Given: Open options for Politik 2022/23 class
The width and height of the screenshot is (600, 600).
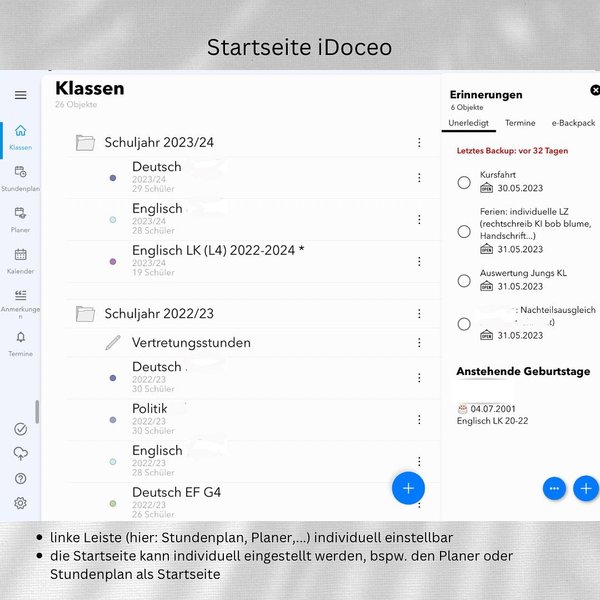Looking at the screenshot, I should tap(419, 420).
